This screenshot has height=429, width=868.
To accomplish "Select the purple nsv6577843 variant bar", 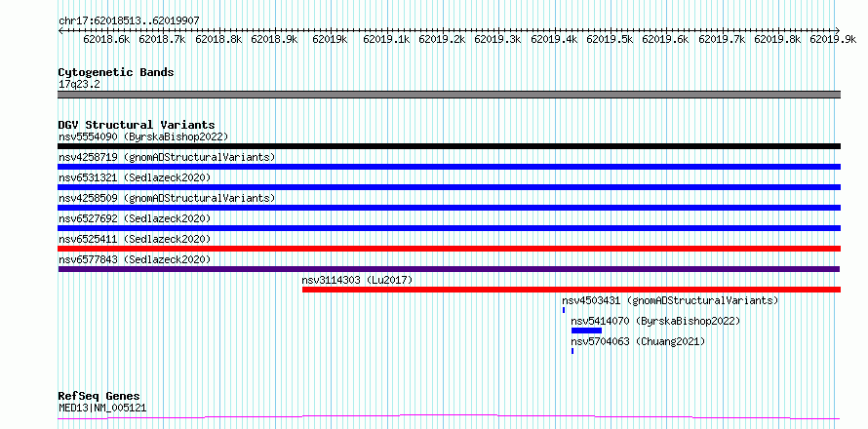I will (x=449, y=269).
